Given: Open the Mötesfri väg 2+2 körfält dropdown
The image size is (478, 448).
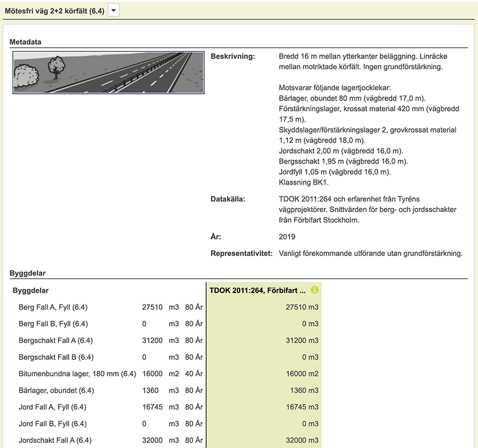Looking at the screenshot, I should coord(114,10).
